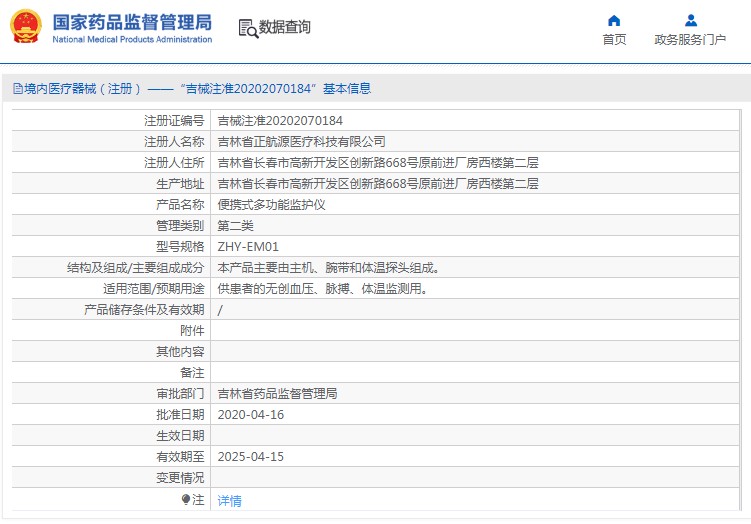Click the document icon before 境内医疗器械

[17, 88]
